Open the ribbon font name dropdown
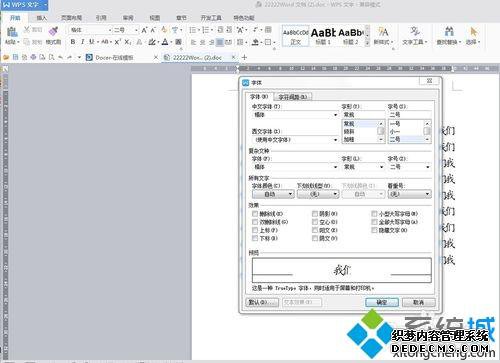This screenshot has width=500, height=363. [110, 30]
